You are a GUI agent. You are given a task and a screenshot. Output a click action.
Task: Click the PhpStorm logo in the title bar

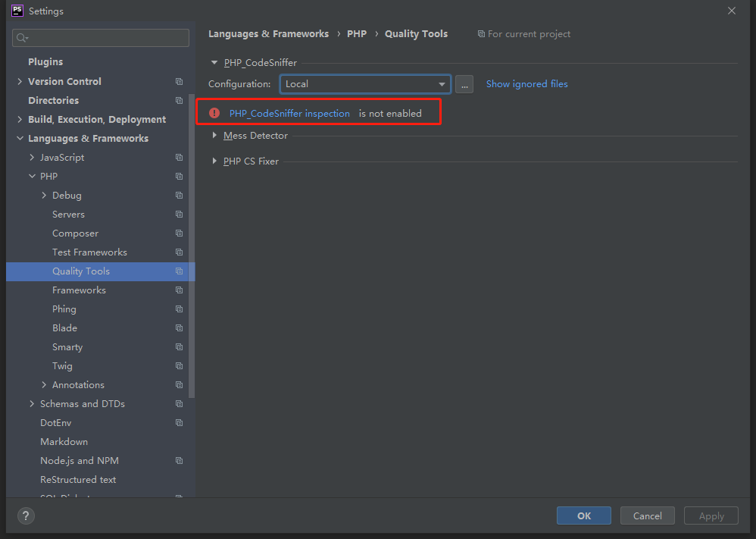click(x=17, y=11)
